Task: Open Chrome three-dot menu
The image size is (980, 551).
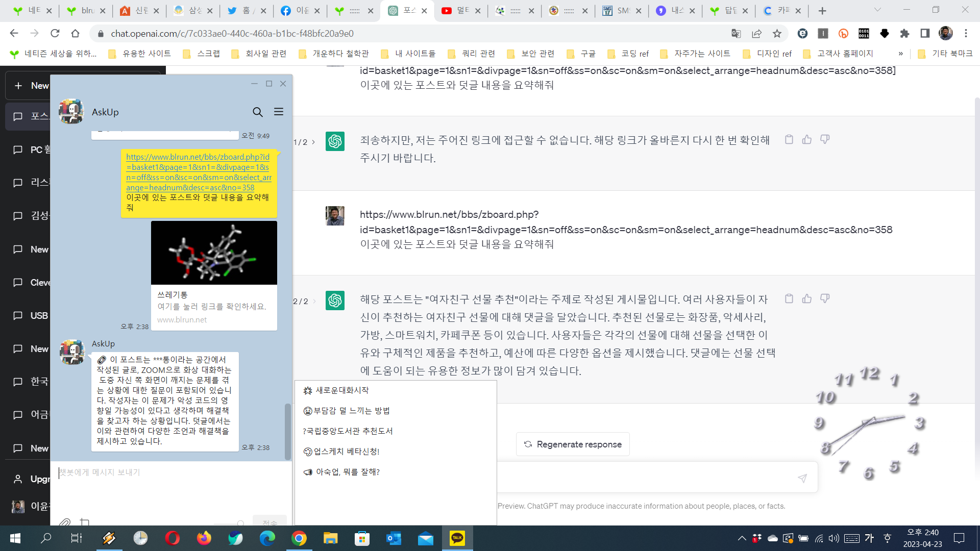Action: (x=966, y=33)
